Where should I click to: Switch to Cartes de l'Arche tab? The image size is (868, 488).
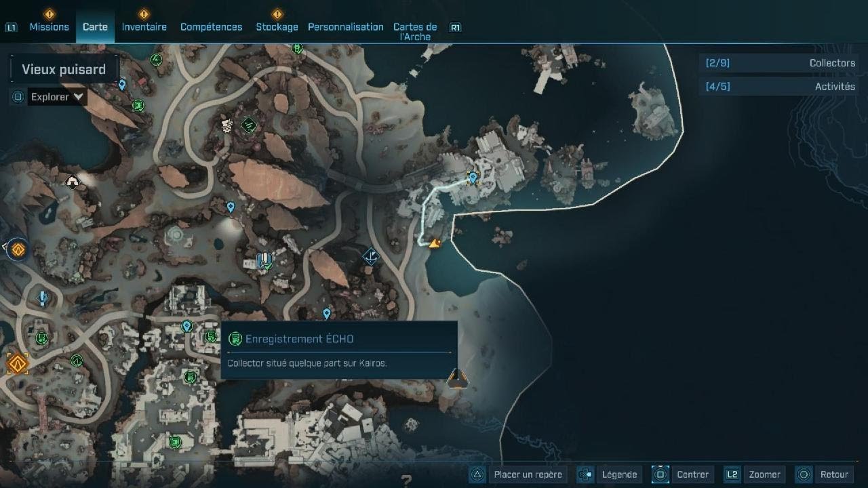click(415, 32)
